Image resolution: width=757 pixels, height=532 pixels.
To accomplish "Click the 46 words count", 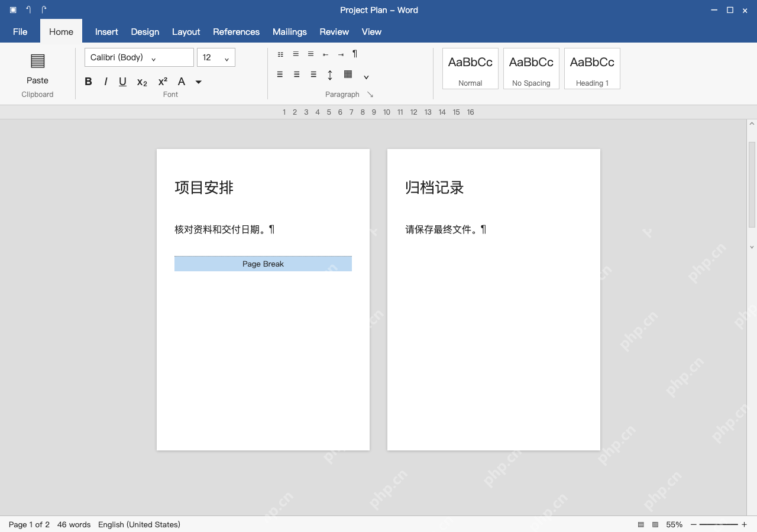I will tap(74, 524).
